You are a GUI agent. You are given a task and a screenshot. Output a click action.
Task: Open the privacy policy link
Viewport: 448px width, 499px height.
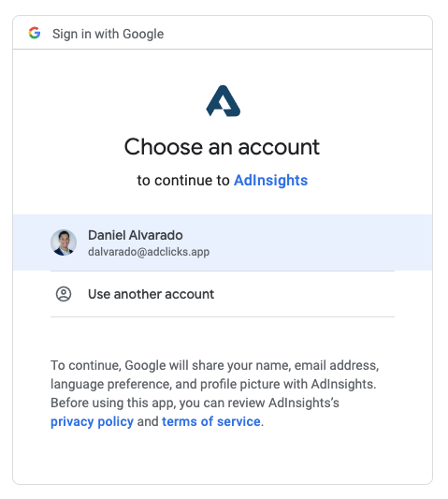tap(92, 421)
